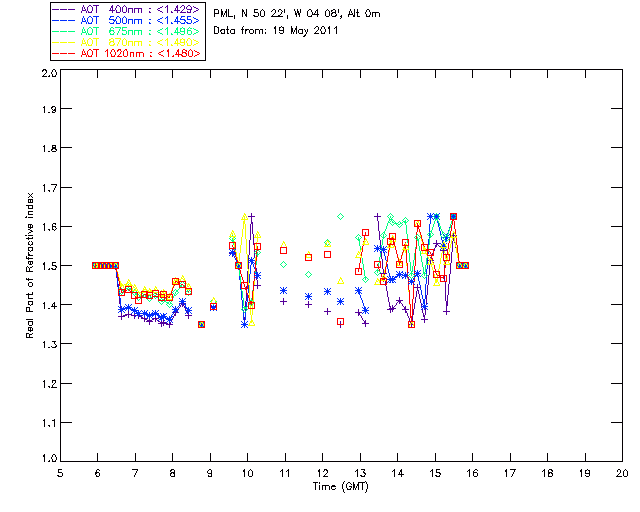The height and width of the screenshot is (512, 640).
Task: Click the x-axis tick label "6"
Action: (98, 473)
